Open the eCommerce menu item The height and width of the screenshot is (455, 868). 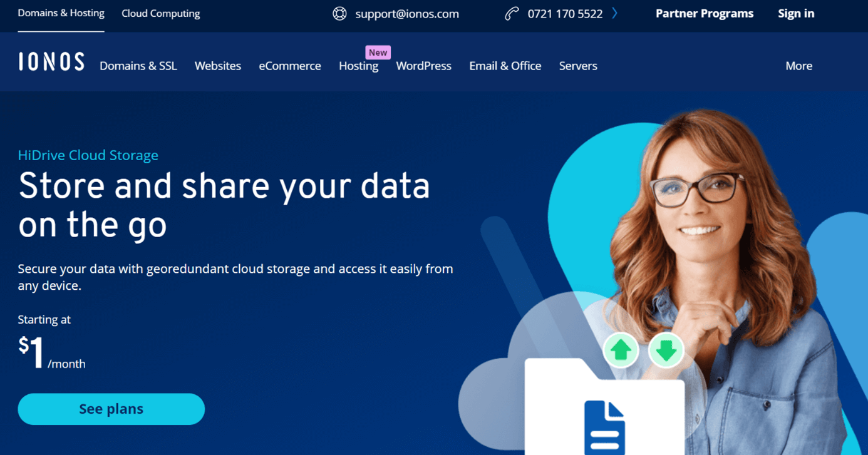click(290, 66)
